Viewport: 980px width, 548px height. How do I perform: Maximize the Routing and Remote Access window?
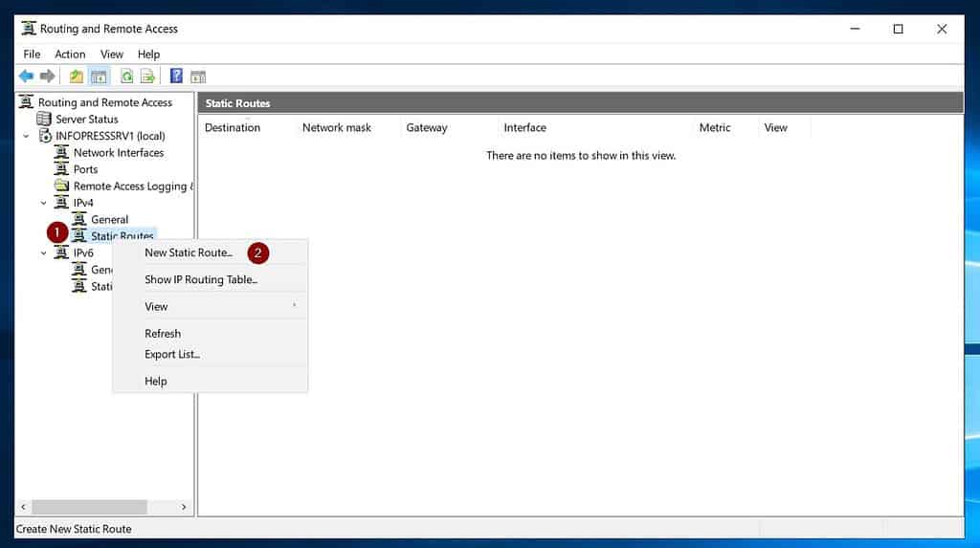pos(898,29)
